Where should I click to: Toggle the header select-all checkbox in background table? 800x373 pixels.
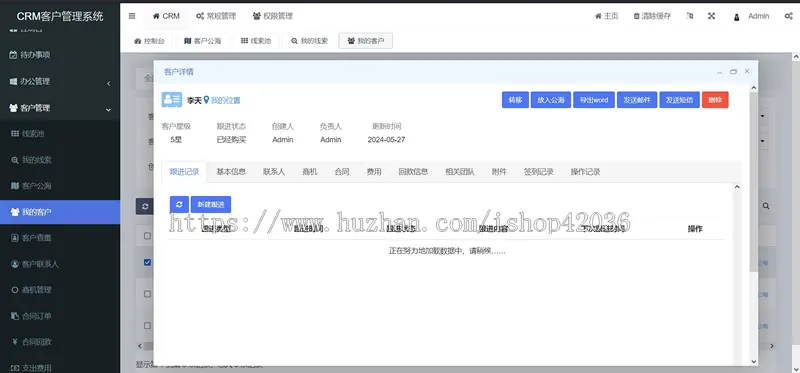[x=147, y=236]
